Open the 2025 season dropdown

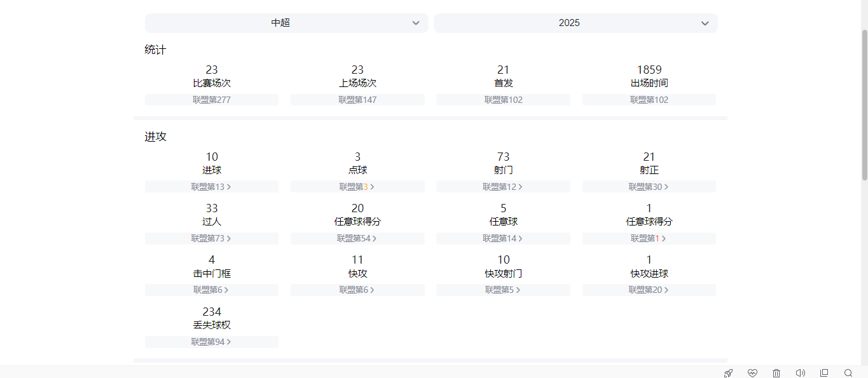(x=575, y=23)
